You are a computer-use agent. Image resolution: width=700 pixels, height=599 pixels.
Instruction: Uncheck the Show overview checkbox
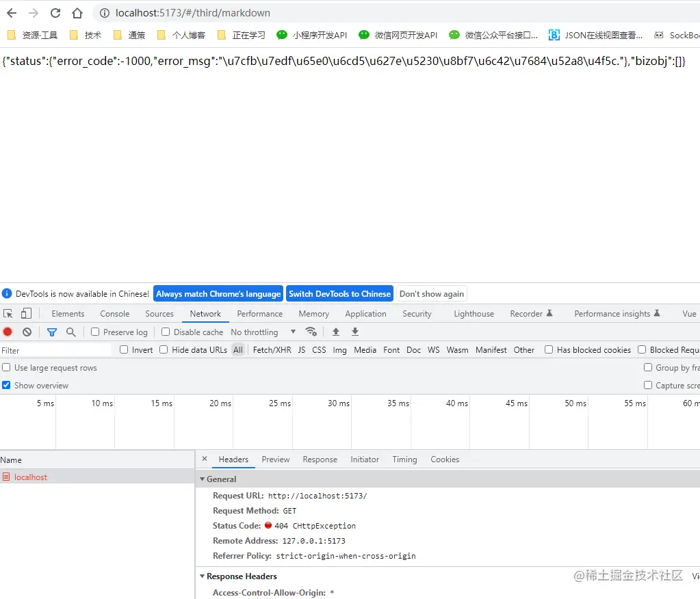pos(6,385)
